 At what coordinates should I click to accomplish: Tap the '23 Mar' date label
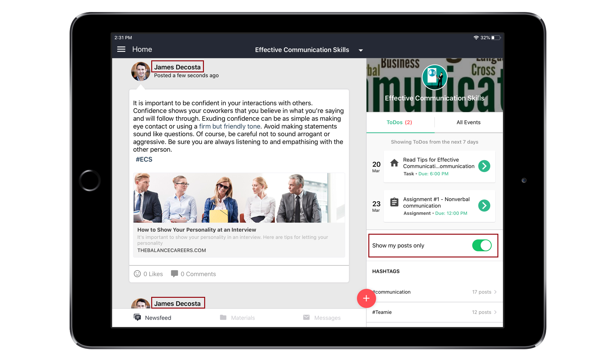point(376,206)
